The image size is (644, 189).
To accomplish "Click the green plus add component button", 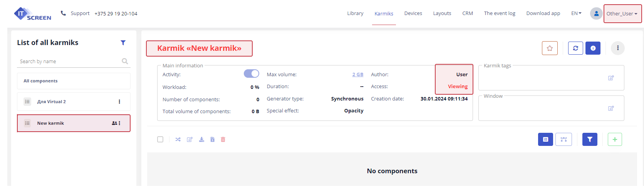I will [615, 139].
